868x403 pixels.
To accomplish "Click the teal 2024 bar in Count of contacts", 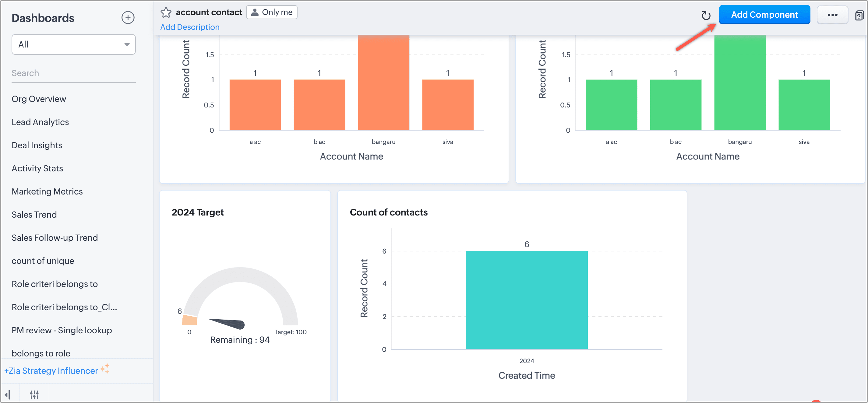I will pos(526,300).
